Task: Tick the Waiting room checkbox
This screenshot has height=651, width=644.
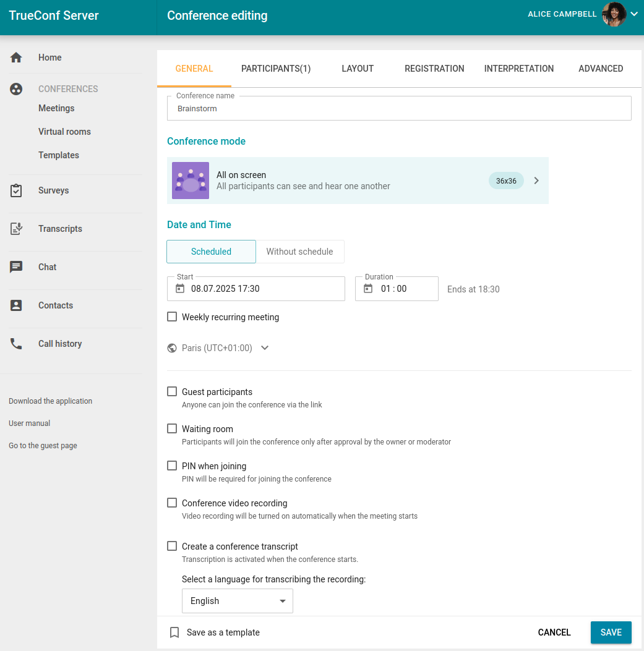Action: point(173,428)
